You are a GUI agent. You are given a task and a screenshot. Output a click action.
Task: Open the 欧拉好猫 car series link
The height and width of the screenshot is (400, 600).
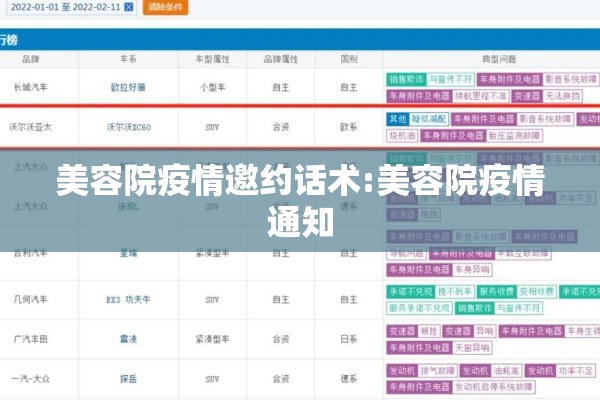128,87
